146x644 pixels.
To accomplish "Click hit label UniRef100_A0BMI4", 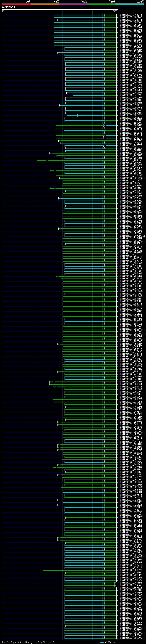I will 131,135.
